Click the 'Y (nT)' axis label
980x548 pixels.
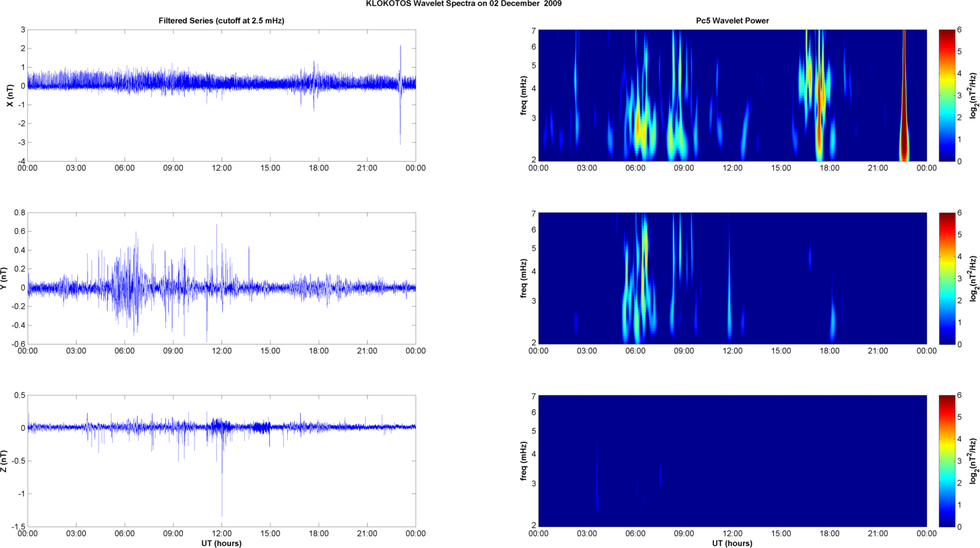4,278
